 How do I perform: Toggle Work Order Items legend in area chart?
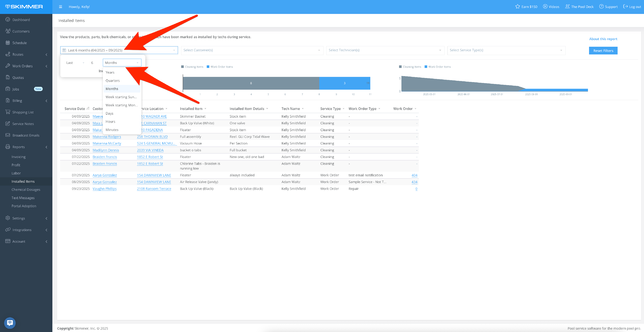pos(438,67)
